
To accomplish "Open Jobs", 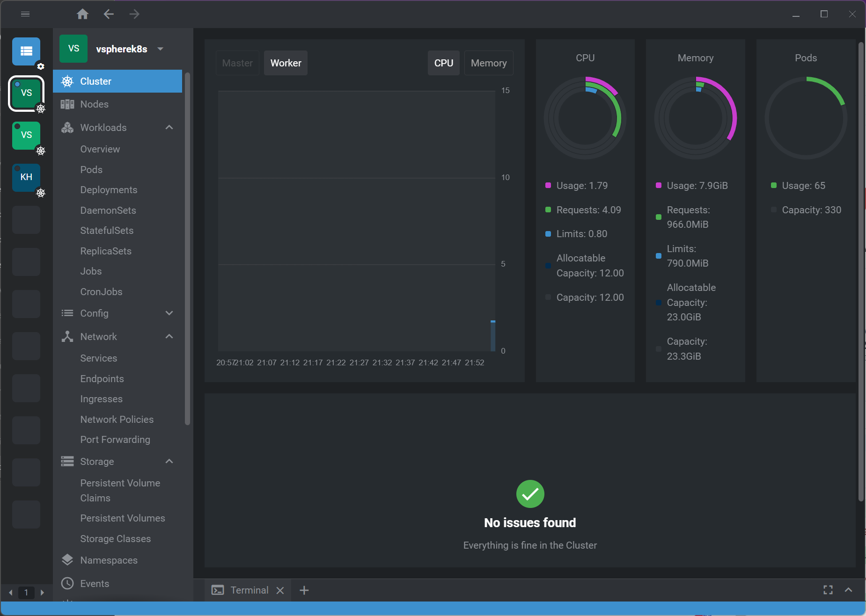I will pyautogui.click(x=91, y=271).
